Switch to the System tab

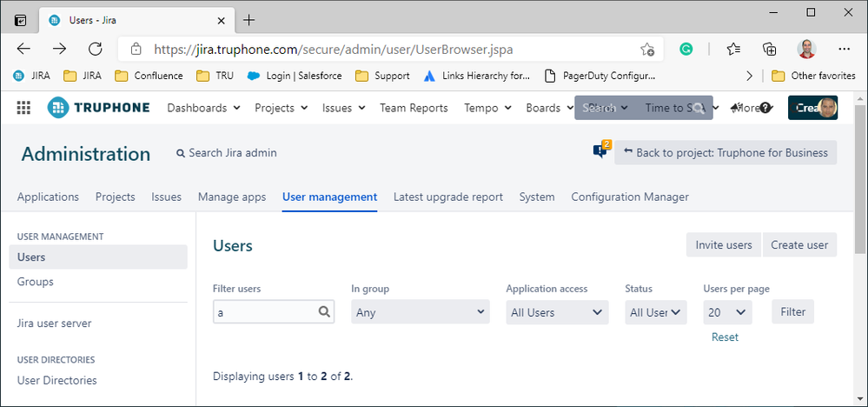coord(537,197)
